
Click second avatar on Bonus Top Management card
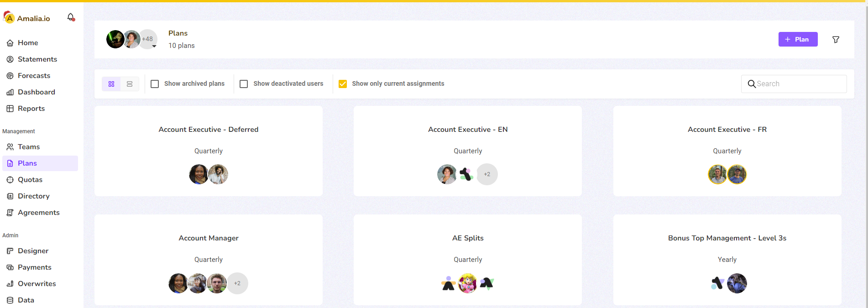(x=737, y=283)
